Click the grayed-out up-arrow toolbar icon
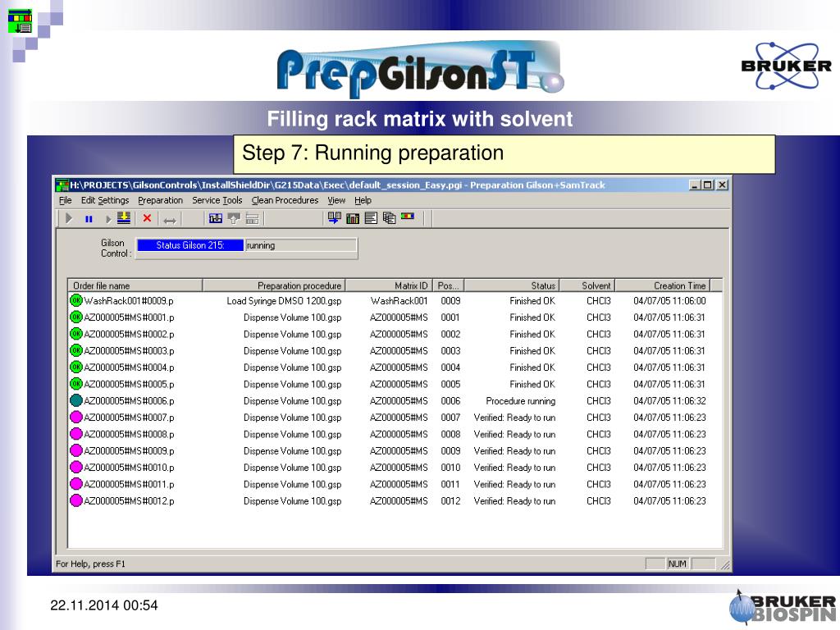Image resolution: width=840 pixels, height=630 pixels. click(x=234, y=218)
